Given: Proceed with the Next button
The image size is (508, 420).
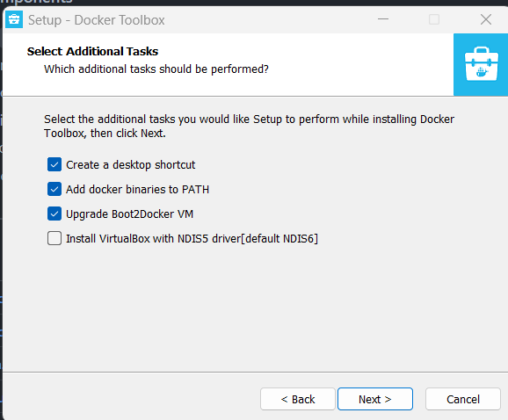Looking at the screenshot, I should [x=375, y=399].
